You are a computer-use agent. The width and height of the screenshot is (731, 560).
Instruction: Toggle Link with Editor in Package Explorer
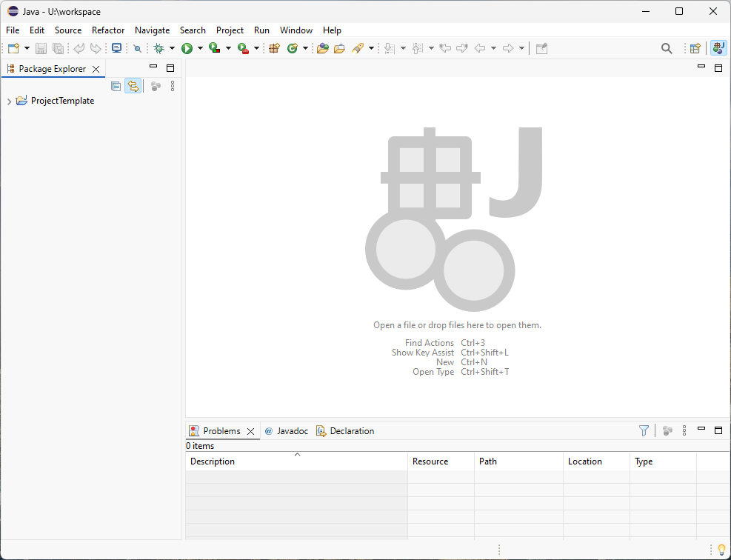click(x=133, y=86)
